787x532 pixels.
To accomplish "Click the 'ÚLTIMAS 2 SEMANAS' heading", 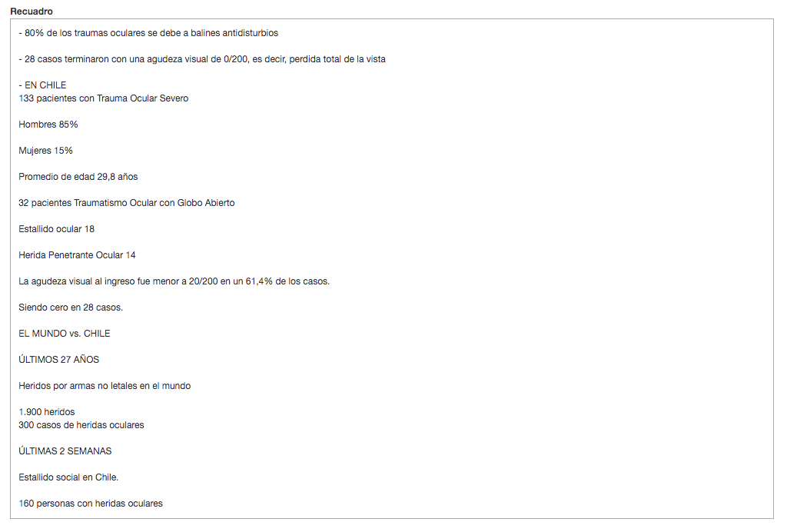I will tap(65, 451).
